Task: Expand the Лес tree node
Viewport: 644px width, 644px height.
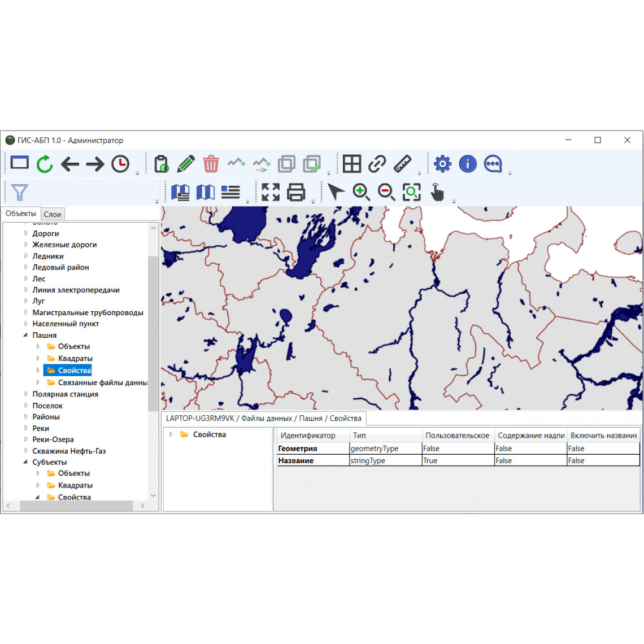Action: click(x=25, y=279)
